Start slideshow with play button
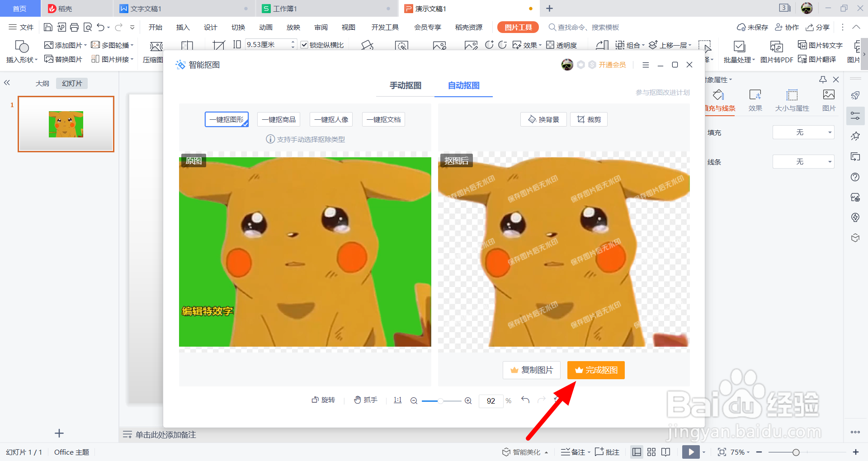Screen dimensions: 868x461 (x=691, y=452)
